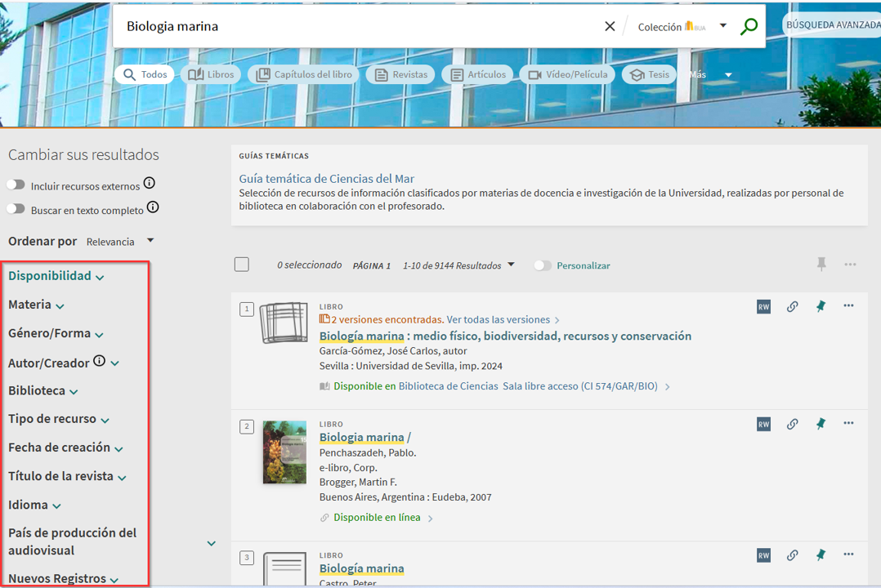Viewport: 881px width, 588px height.
Task: Select the Libros filter tab
Action: pos(211,74)
